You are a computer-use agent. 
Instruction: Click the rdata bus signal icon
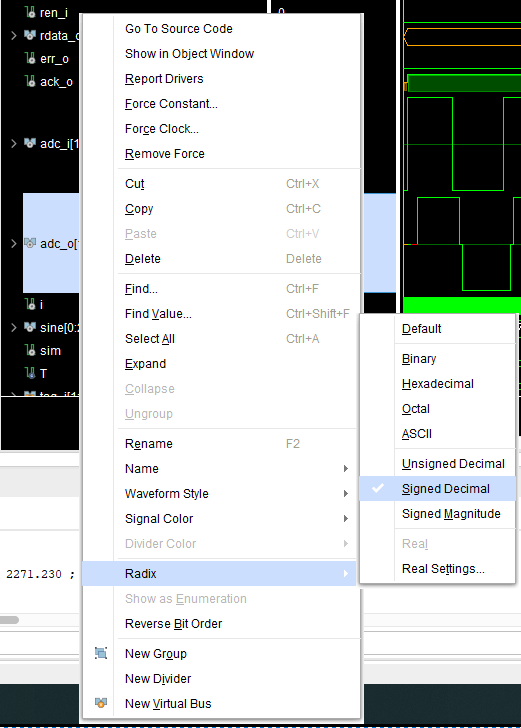tap(30, 35)
